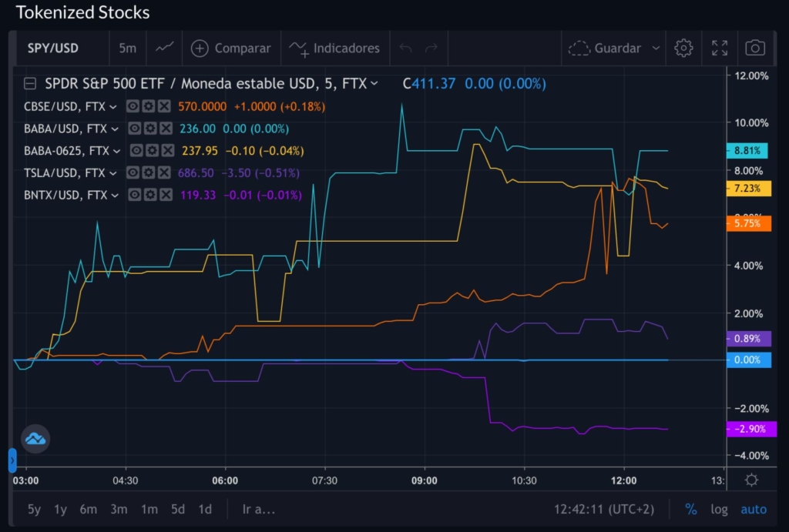This screenshot has width=789, height=532.
Task: Select the 5d timeframe
Action: click(x=176, y=509)
